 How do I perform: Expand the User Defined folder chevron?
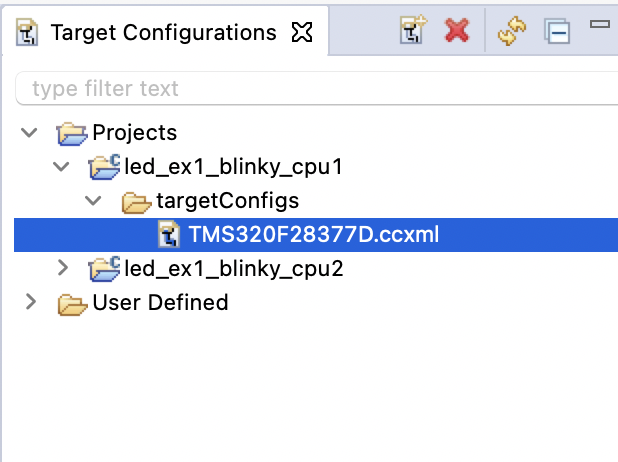[x=31, y=302]
